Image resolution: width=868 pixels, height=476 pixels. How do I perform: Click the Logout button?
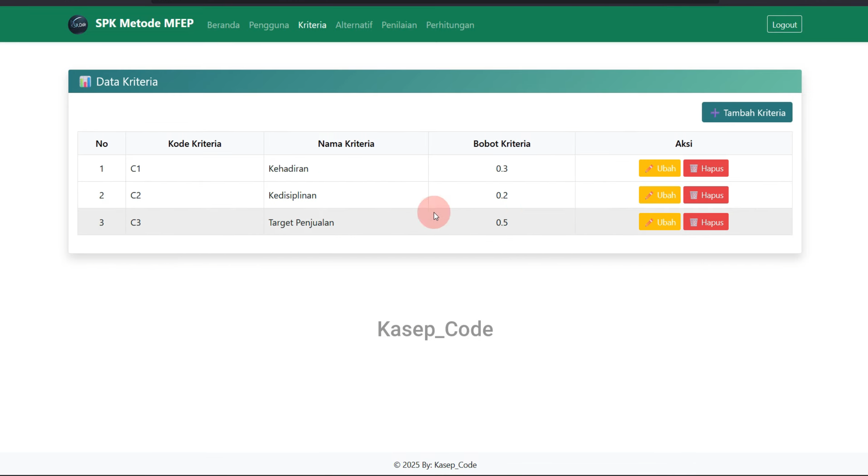pos(784,24)
